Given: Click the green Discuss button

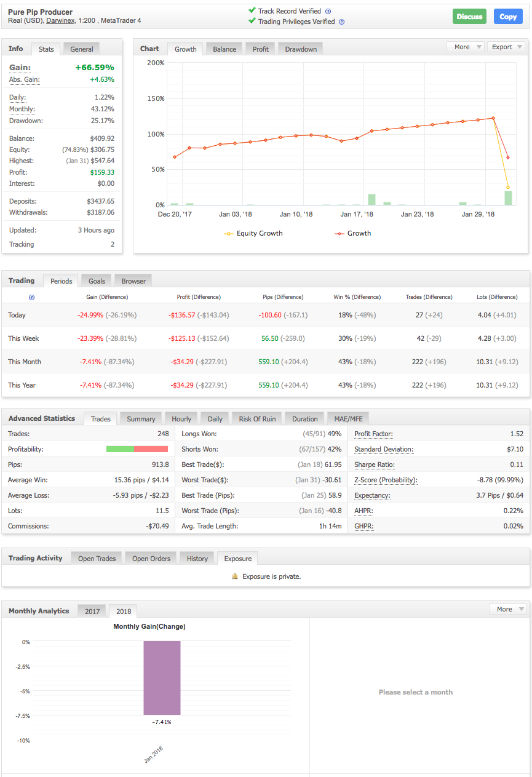Looking at the screenshot, I should pos(469,17).
